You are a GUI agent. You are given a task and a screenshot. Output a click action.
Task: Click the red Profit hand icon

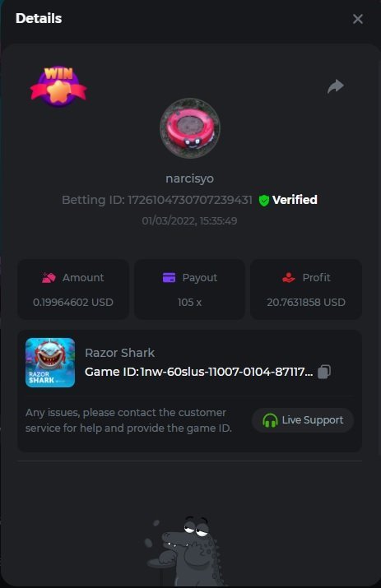pos(288,277)
